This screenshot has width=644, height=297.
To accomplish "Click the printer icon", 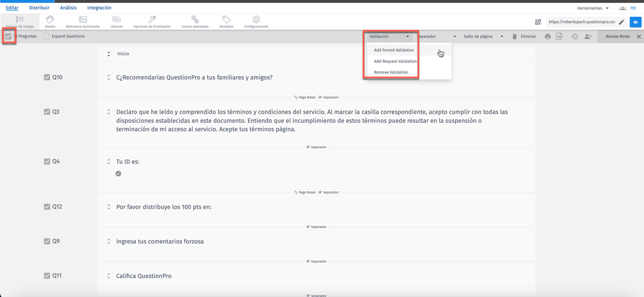I will (547, 36).
